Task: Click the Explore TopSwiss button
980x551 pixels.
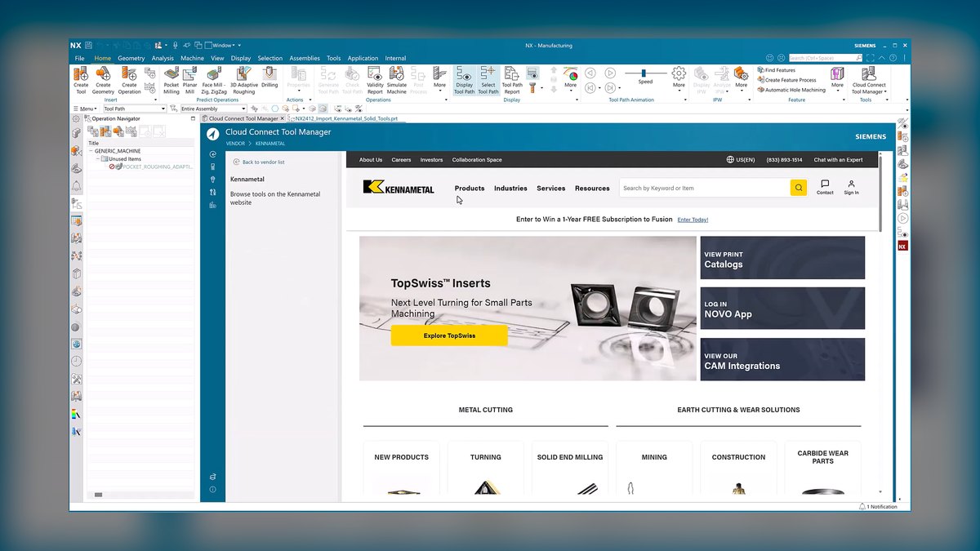Action: [x=449, y=335]
